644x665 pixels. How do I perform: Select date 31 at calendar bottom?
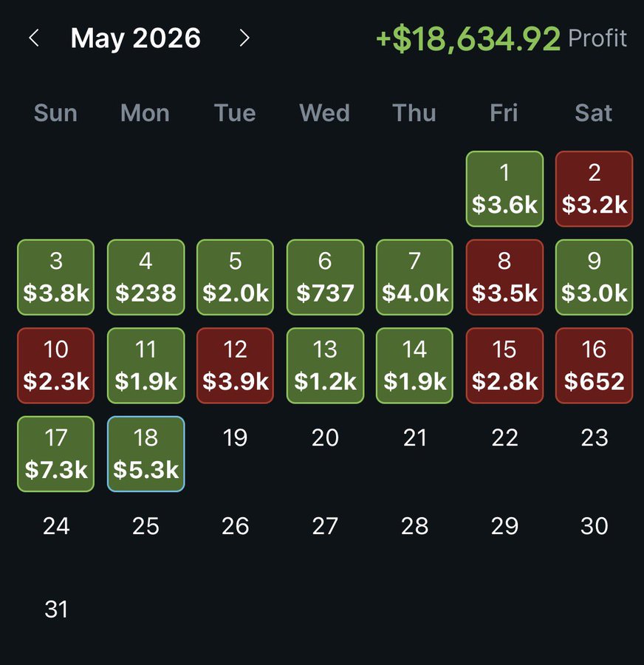(x=56, y=610)
